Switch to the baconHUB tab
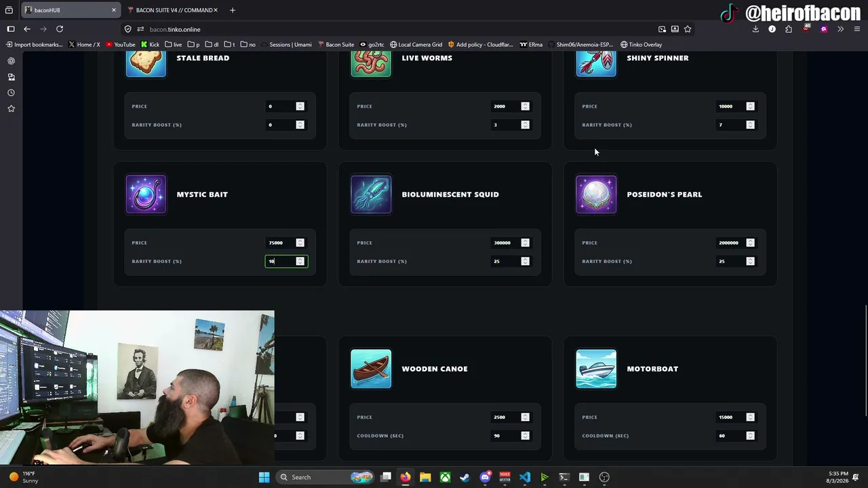The width and height of the screenshot is (868, 488). click(71, 10)
